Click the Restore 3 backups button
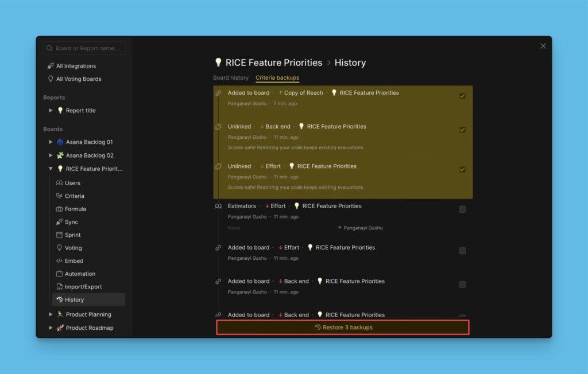Image resolution: width=588 pixels, height=374 pixels. click(343, 327)
